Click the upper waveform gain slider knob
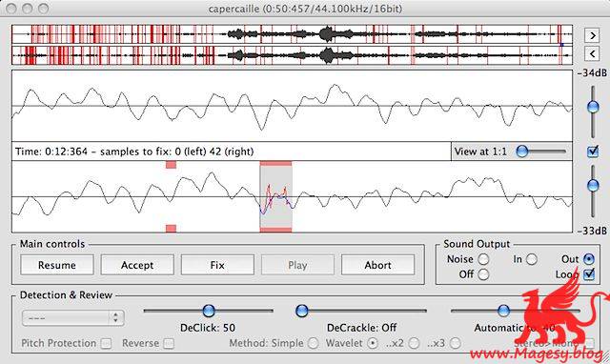The width and height of the screenshot is (610, 364). pos(593,107)
